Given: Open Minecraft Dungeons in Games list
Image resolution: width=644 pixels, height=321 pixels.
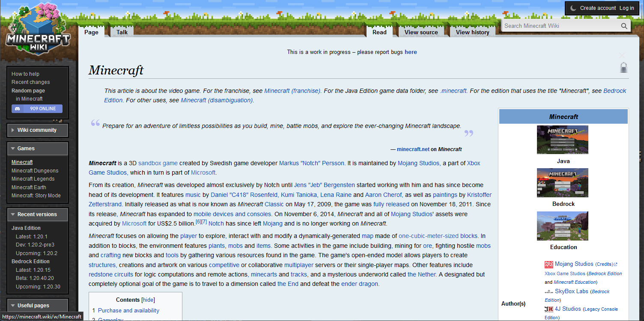Looking at the screenshot, I should click(x=35, y=171).
